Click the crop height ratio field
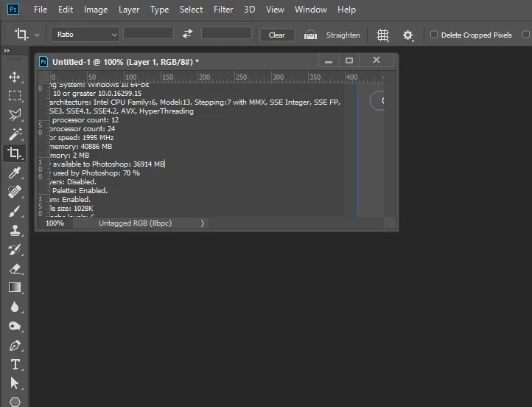The image size is (532, 407). (226, 33)
